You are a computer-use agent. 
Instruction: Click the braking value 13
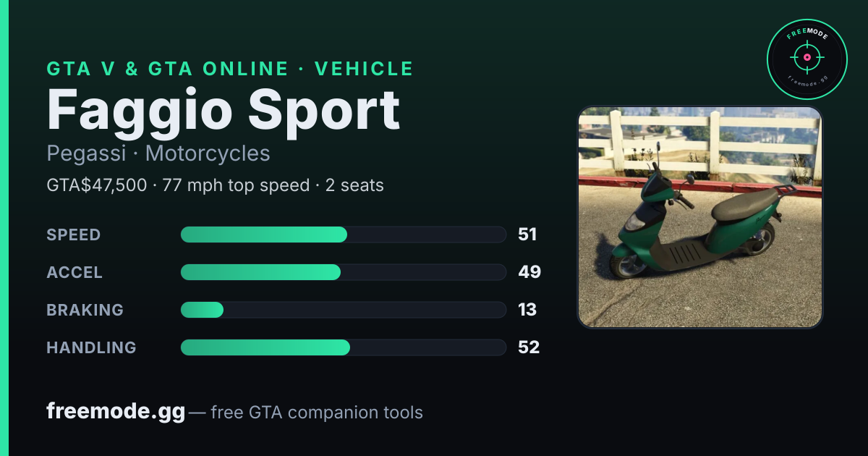pyautogui.click(x=527, y=310)
